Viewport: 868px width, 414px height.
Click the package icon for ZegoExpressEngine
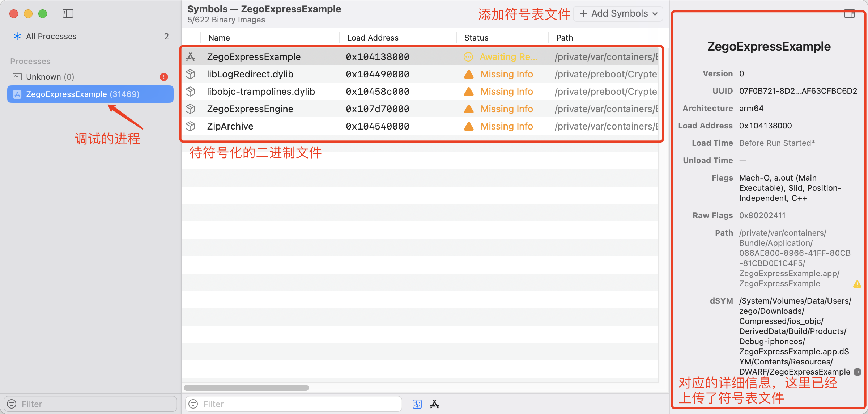tap(190, 109)
